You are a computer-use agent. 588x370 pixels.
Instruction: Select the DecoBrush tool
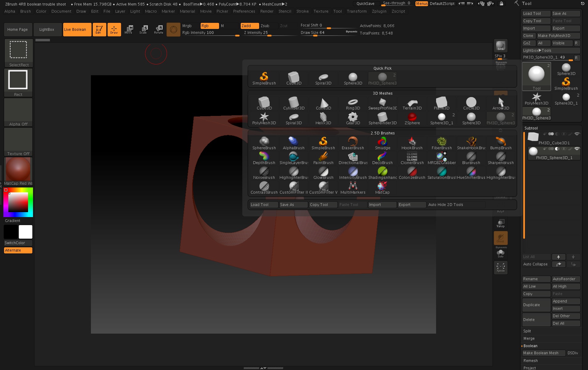[x=382, y=158]
